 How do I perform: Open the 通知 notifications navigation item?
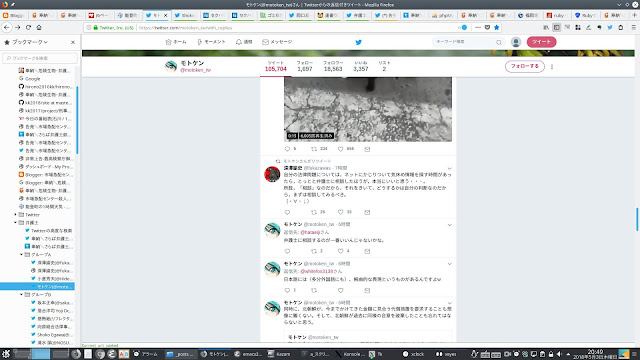click(x=244, y=42)
